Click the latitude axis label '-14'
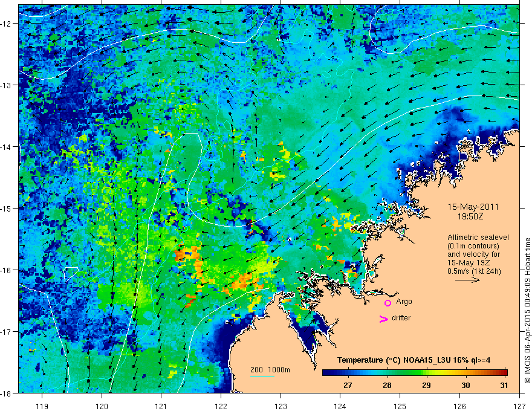This screenshot has width=532, height=411. [x=5, y=147]
